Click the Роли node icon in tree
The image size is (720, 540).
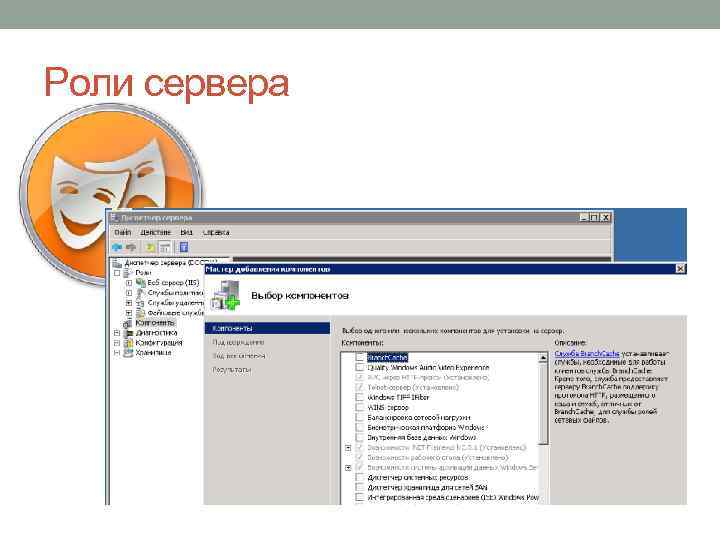129,273
